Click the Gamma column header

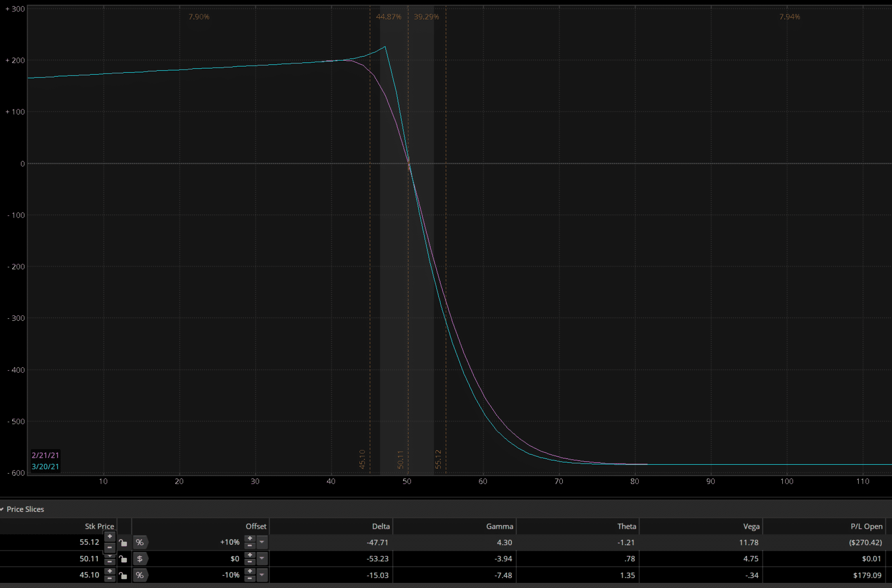(x=499, y=526)
